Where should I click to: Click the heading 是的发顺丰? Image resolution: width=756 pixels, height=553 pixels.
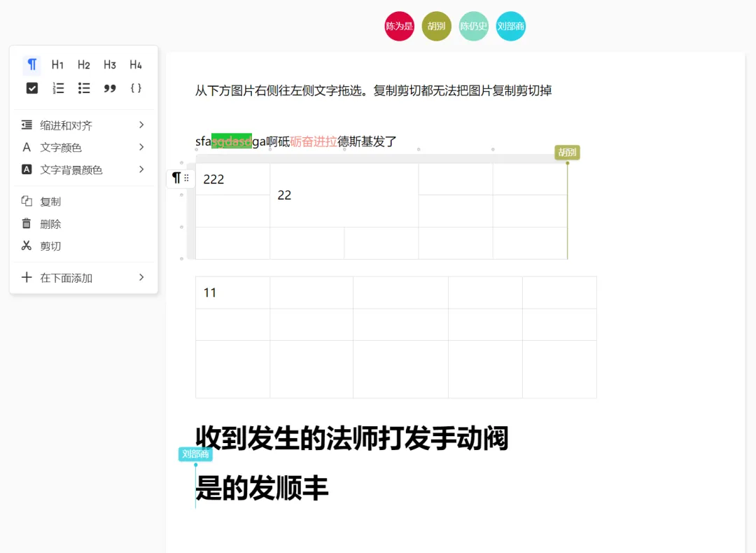coord(262,488)
